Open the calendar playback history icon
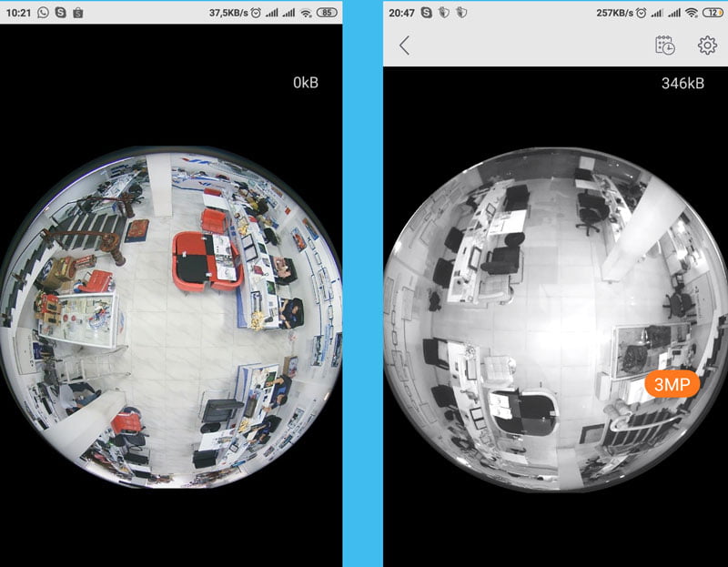 point(665,46)
